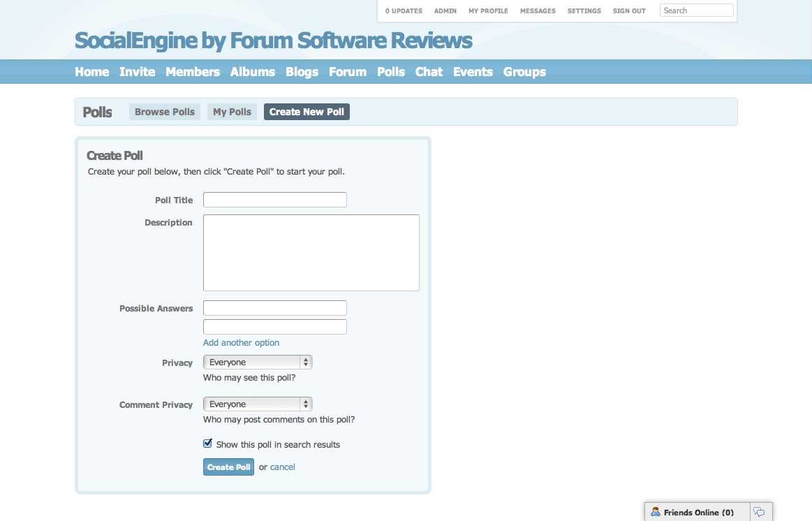Click the second Possible Answers field

(x=275, y=327)
